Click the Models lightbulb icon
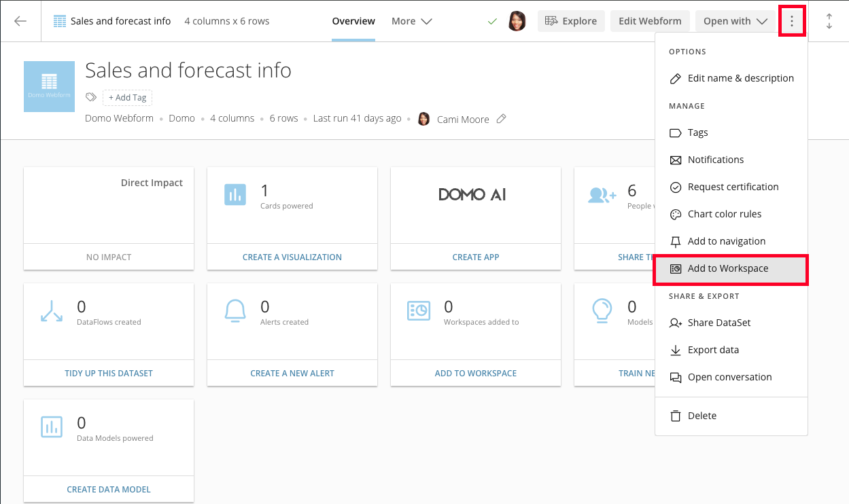Viewport: 849px width, 504px height. (x=602, y=310)
